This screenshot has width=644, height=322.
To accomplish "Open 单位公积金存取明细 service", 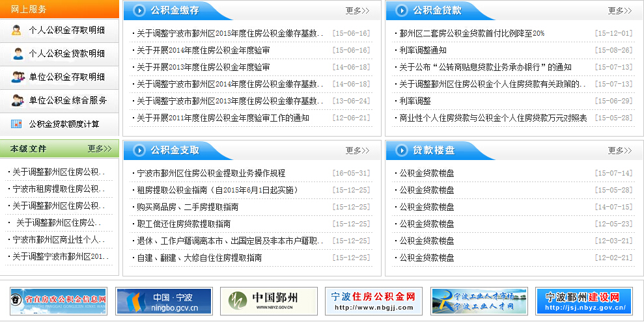I will [x=66, y=77].
